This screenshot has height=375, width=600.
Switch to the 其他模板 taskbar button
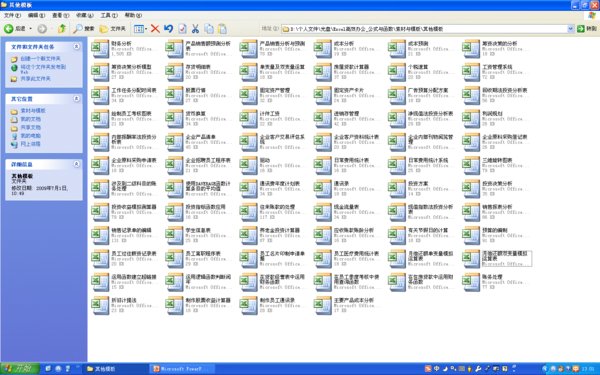(x=116, y=369)
